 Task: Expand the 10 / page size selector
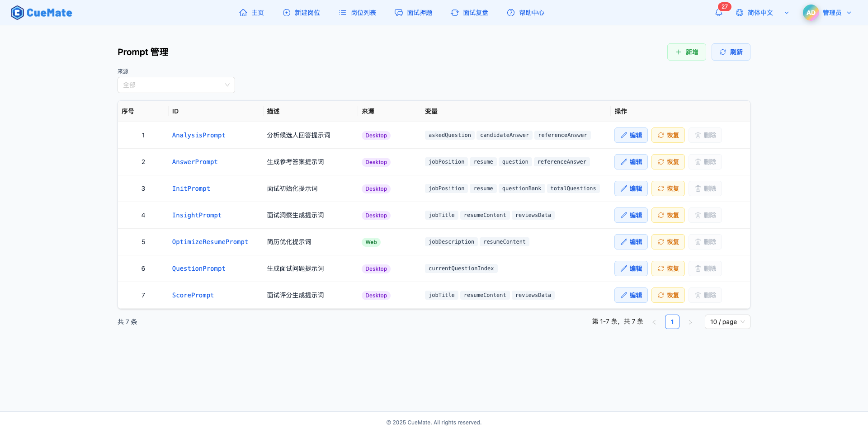coord(727,322)
